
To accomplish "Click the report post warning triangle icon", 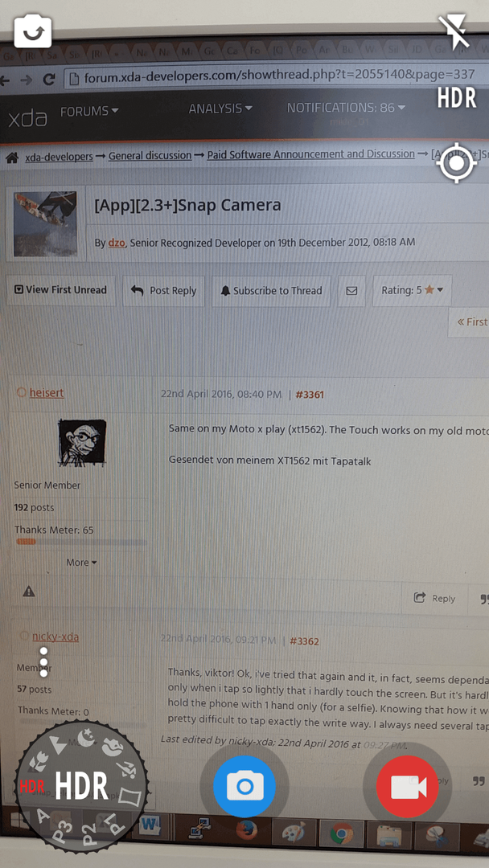I will (x=29, y=592).
